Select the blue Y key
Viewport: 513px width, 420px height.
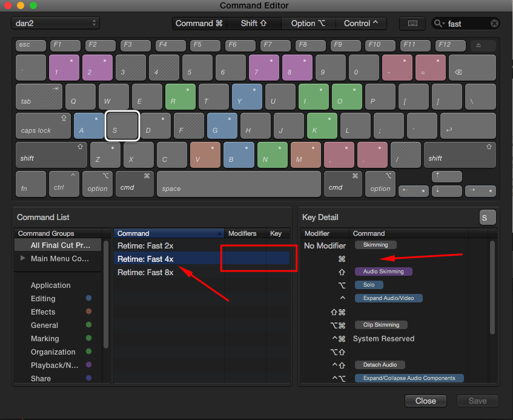[x=247, y=97]
